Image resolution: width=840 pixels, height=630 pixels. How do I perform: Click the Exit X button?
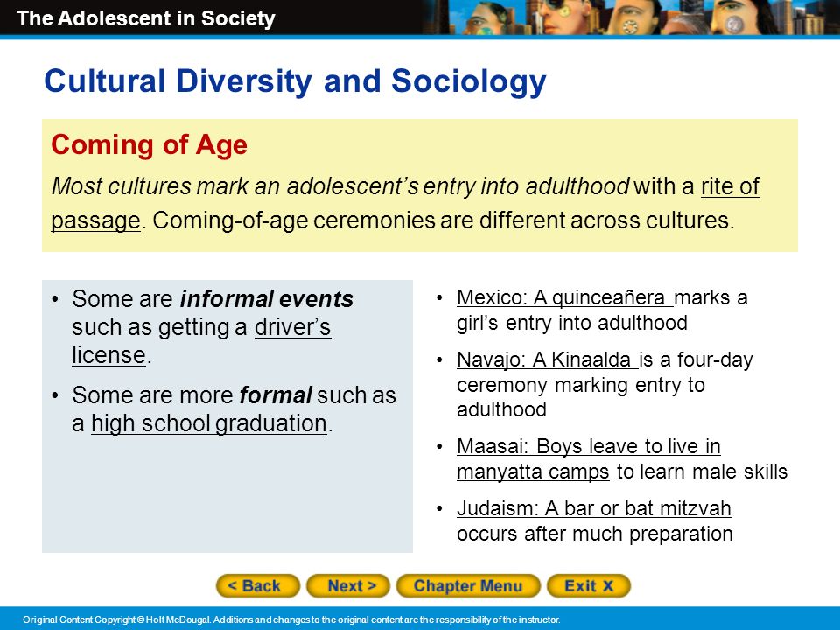(589, 585)
